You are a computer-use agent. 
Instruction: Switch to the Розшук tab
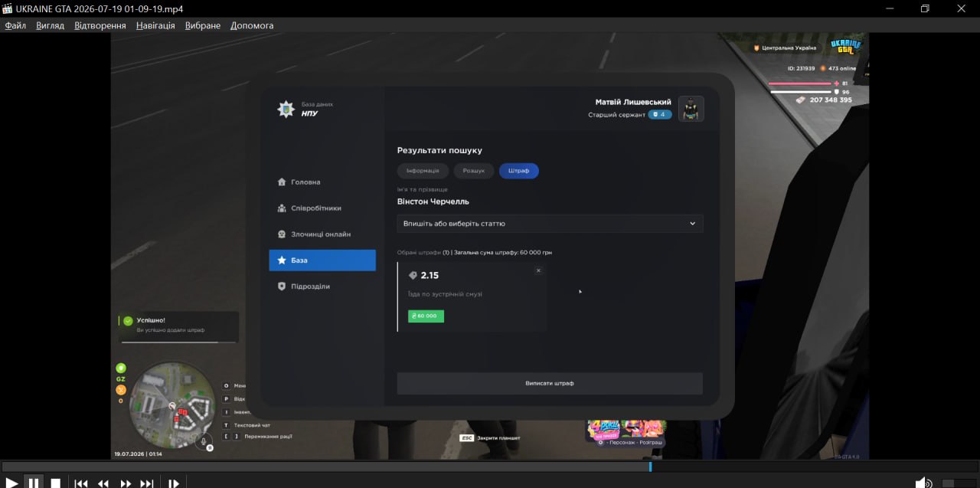pos(474,171)
